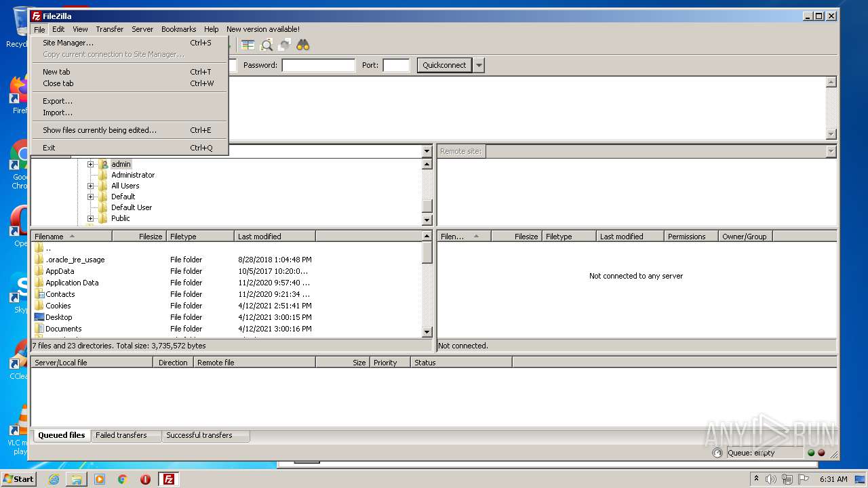Select the Cookies folder row
The image size is (868, 488).
(x=173, y=306)
